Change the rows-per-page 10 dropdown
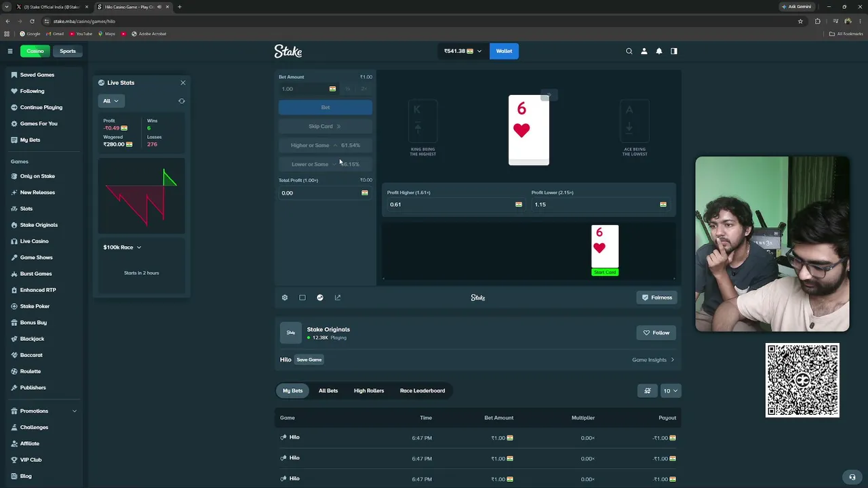 click(x=670, y=390)
